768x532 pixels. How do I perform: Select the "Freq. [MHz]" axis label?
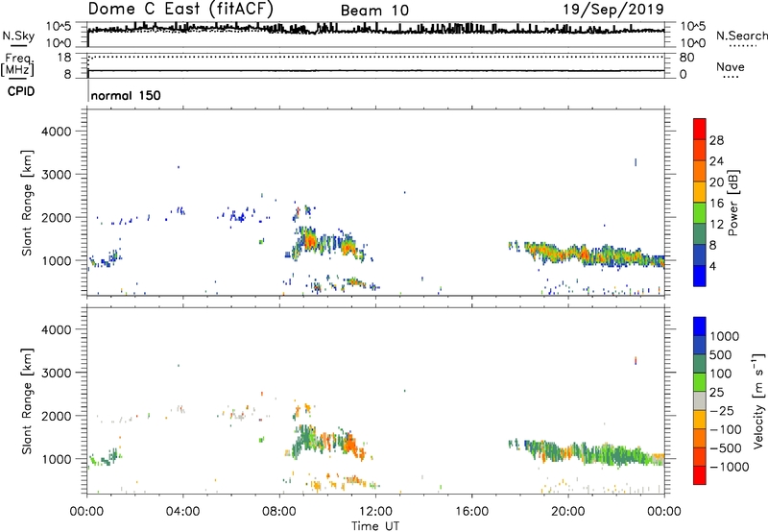click(x=17, y=64)
